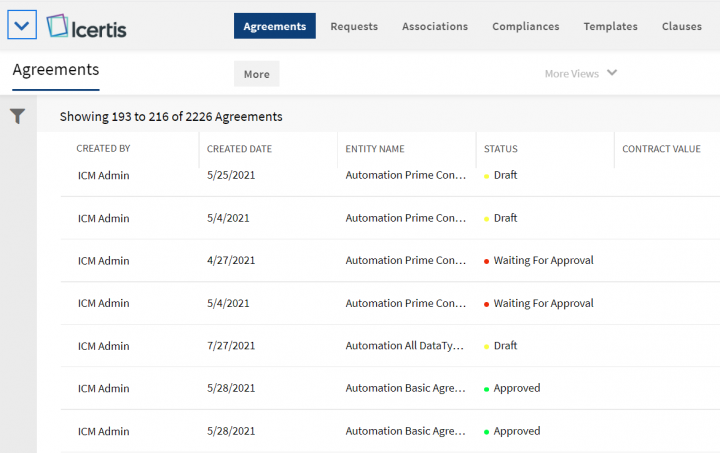Go to the Associations tab
Viewport: 720px width, 453px height.
tap(434, 26)
